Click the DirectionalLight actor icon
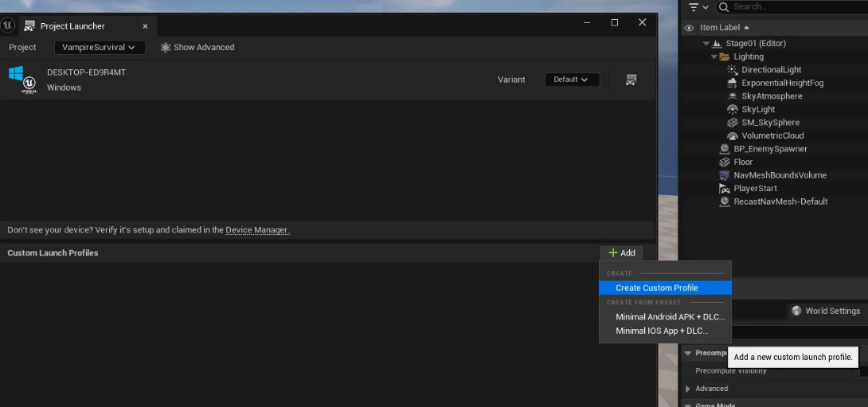Screen dimensions: 868x407 click(733, 70)
